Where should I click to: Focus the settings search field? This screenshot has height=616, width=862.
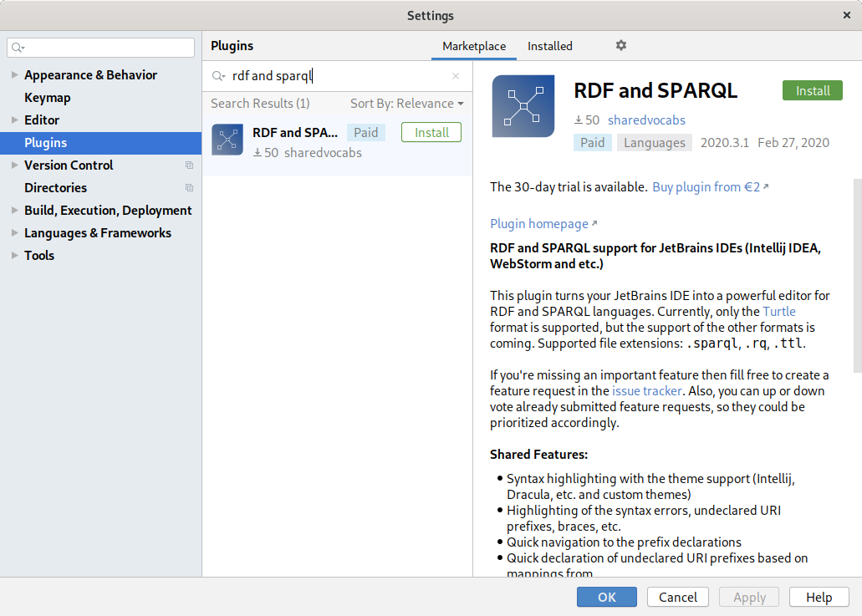[x=100, y=48]
